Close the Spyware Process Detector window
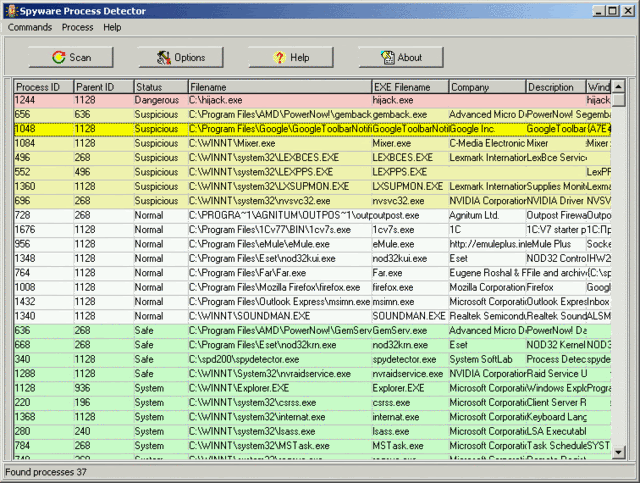The height and width of the screenshot is (483, 640). click(x=628, y=11)
